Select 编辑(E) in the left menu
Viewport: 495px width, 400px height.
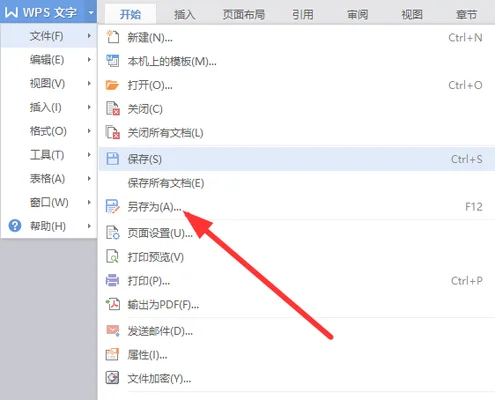point(49,59)
